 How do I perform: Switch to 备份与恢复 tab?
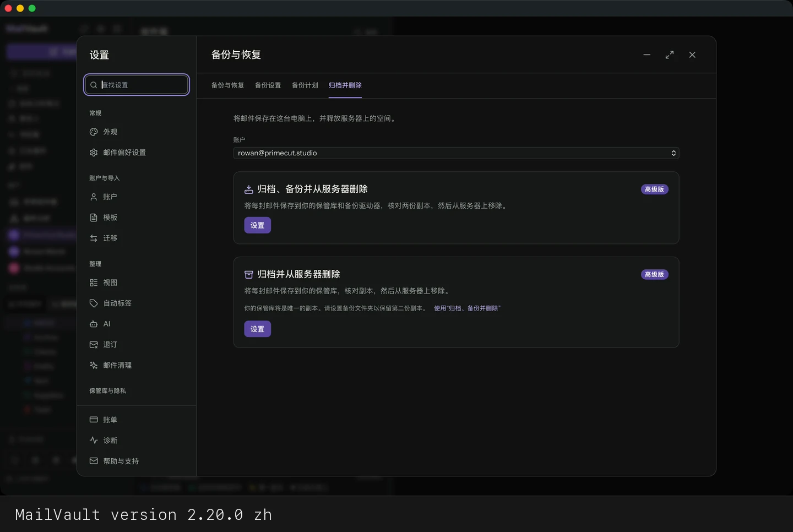tap(227, 85)
